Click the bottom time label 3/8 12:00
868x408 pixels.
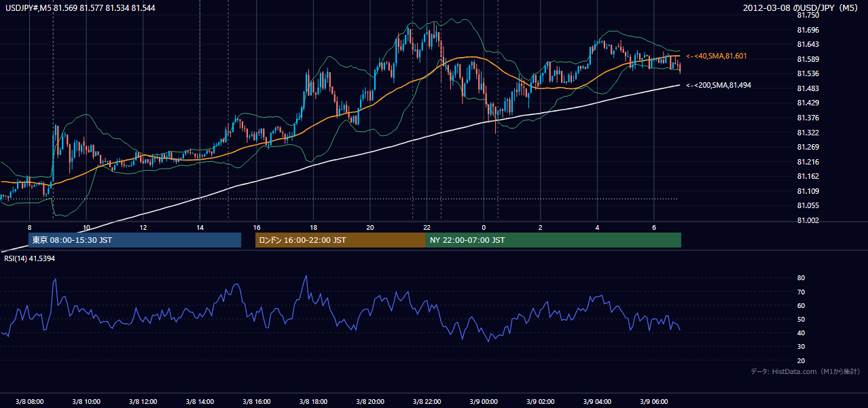pyautogui.click(x=143, y=401)
